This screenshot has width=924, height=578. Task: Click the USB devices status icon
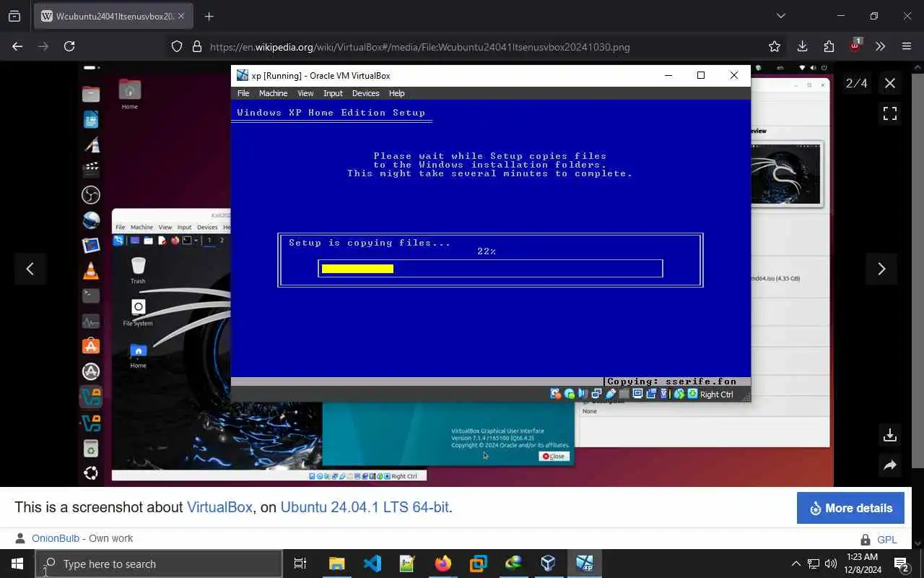(611, 394)
